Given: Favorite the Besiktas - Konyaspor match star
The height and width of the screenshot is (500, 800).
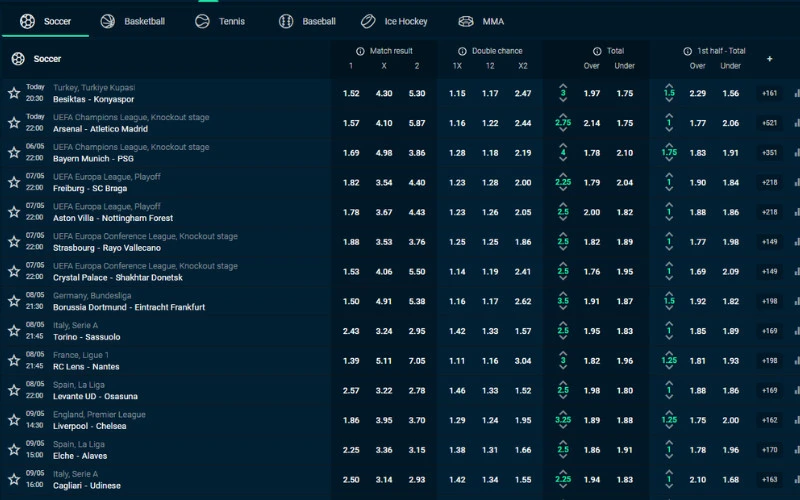Looking at the screenshot, I should click(14, 93).
